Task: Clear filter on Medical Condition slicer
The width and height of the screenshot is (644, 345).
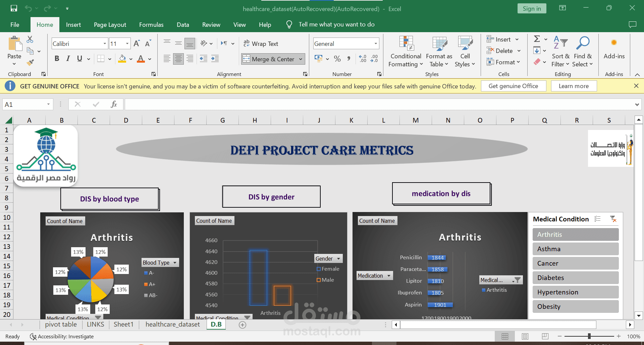Action: click(x=613, y=219)
